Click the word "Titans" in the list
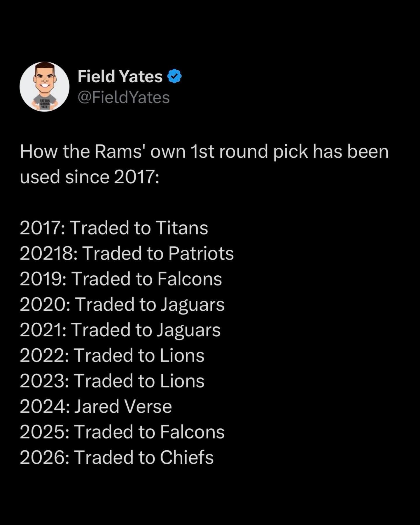This screenshot has height=525, width=420. point(181,228)
